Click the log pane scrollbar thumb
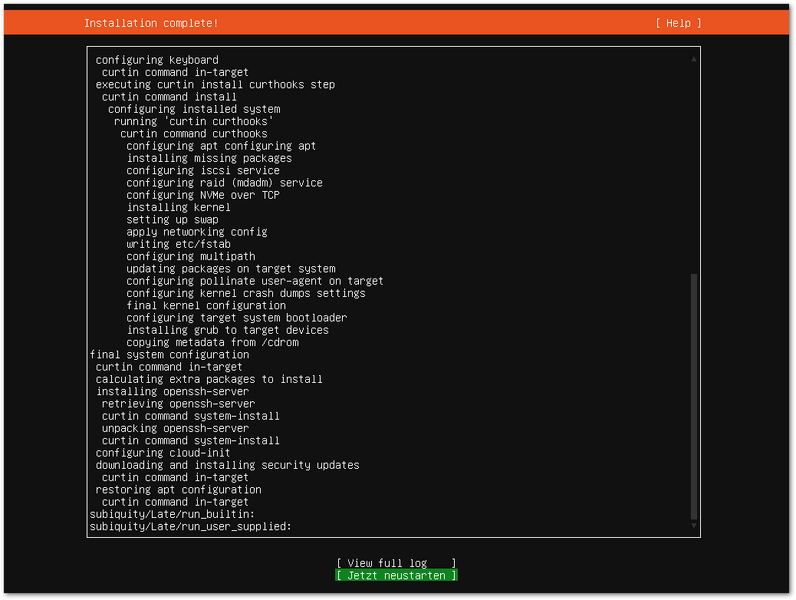 click(x=693, y=396)
